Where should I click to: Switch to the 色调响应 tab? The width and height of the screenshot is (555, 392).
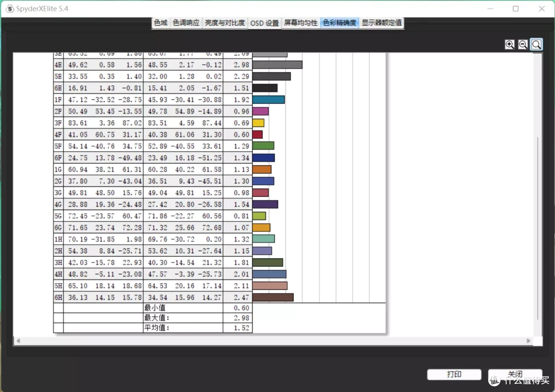coord(186,23)
